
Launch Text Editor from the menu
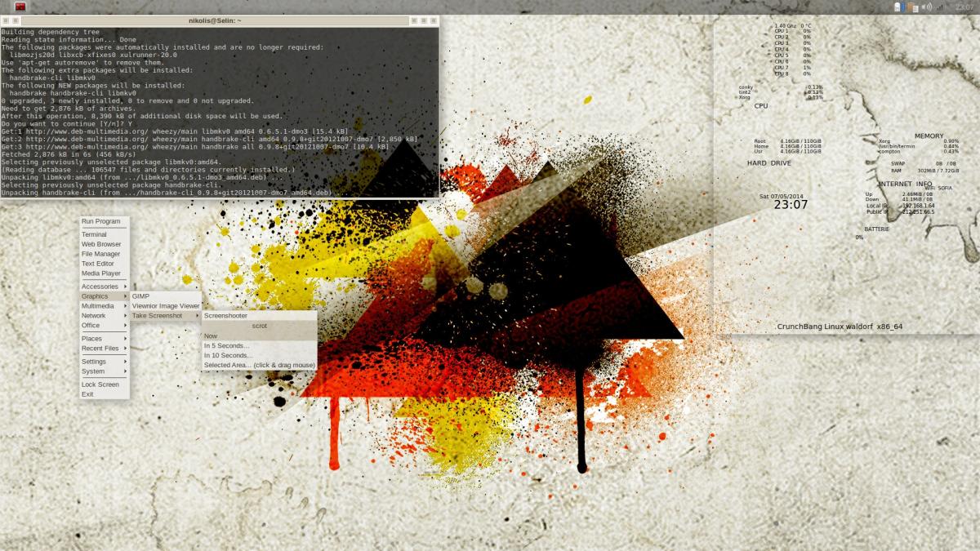[104, 264]
